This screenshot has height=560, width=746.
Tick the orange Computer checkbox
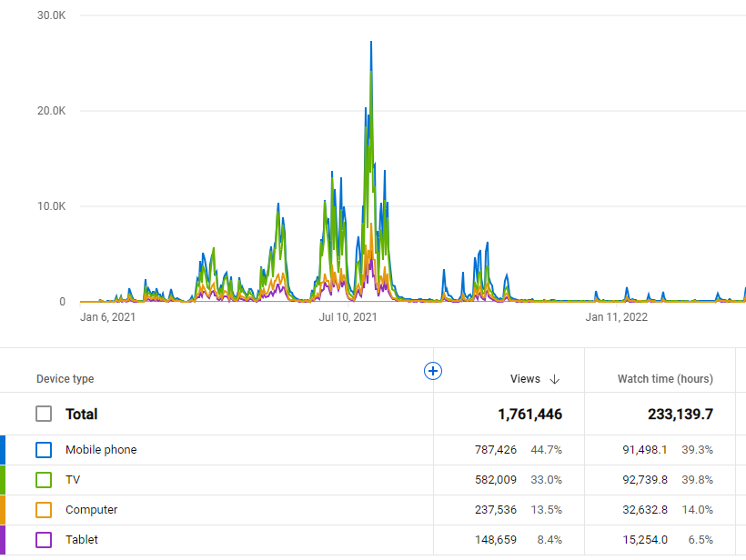[44, 510]
